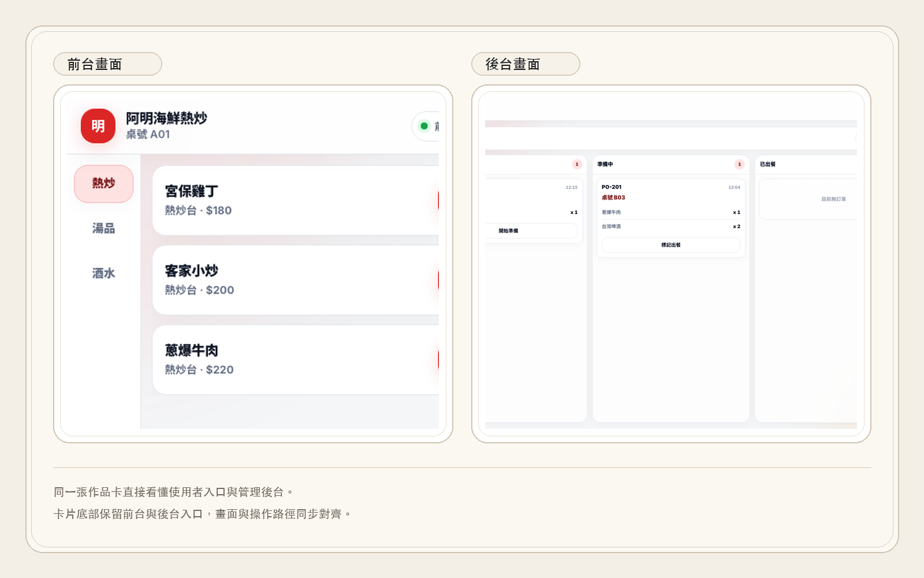Click the 台灣啤酒 order line

coord(671,227)
